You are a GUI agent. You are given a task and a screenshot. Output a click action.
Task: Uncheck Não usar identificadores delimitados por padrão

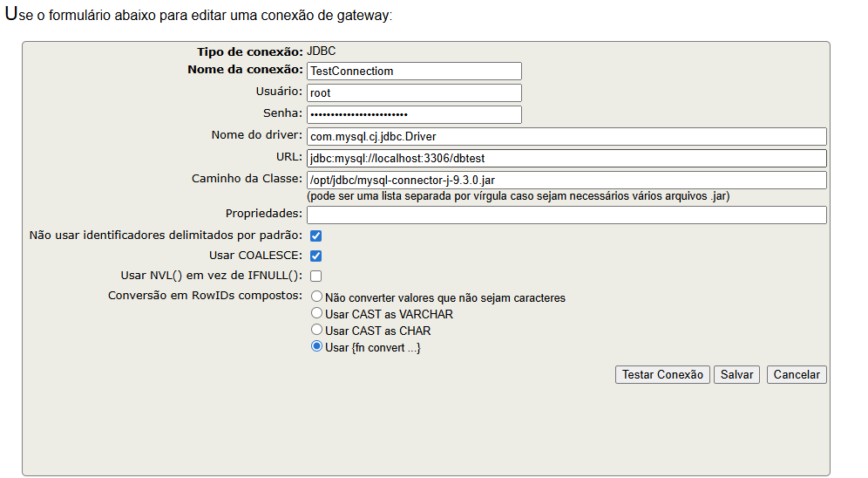pyautogui.click(x=316, y=236)
